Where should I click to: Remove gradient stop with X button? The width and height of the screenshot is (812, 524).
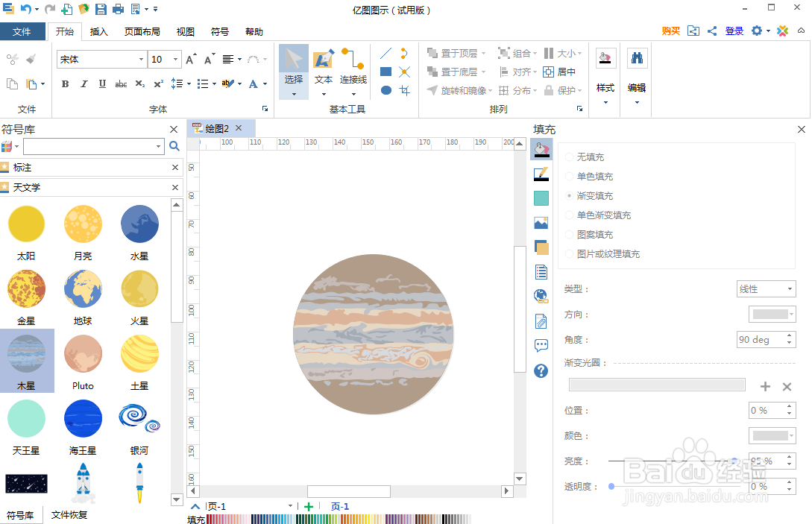coord(787,386)
